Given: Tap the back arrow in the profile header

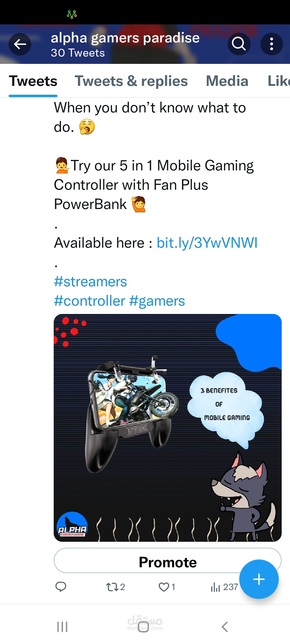Looking at the screenshot, I should (x=20, y=44).
